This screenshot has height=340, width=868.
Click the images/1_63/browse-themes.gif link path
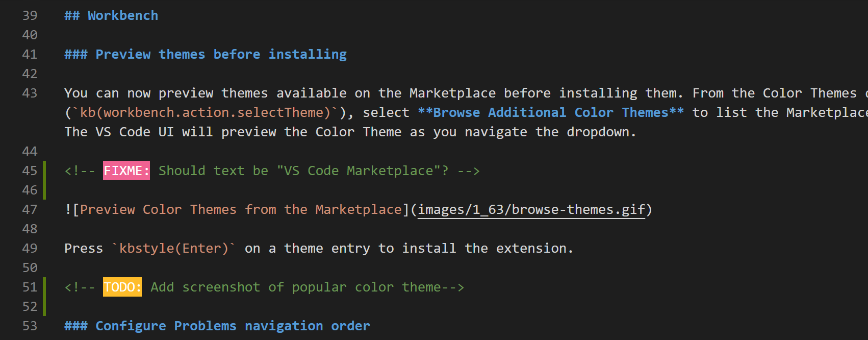tap(531, 210)
